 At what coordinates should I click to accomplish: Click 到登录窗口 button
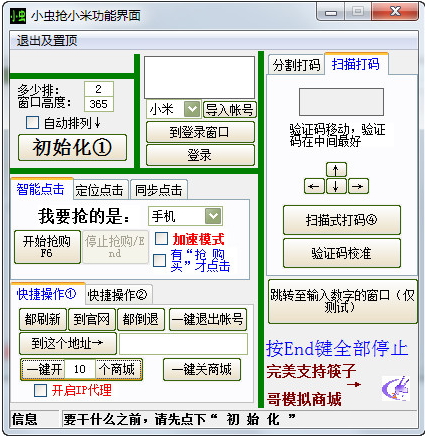pyautogui.click(x=200, y=132)
